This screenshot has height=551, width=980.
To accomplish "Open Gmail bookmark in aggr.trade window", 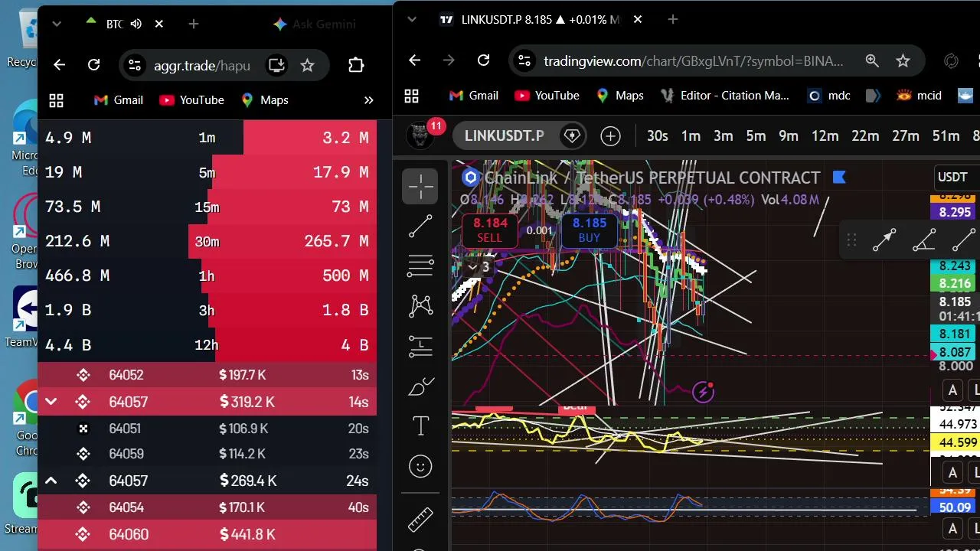I will tap(118, 100).
